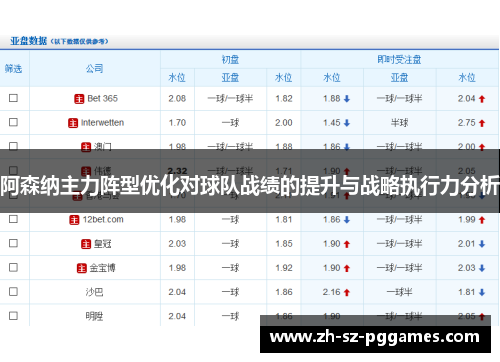Click the blue down arrow next to 2.03 in 金宝博 row
This screenshot has width=500, height=362.
pos(482,268)
